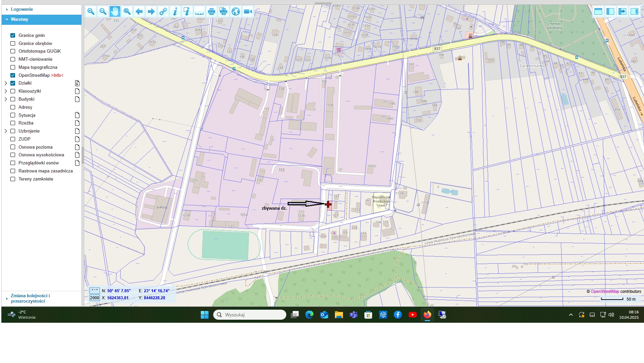644x363 pixels.
Task: Open the globe icon tool
Action: (x=236, y=11)
